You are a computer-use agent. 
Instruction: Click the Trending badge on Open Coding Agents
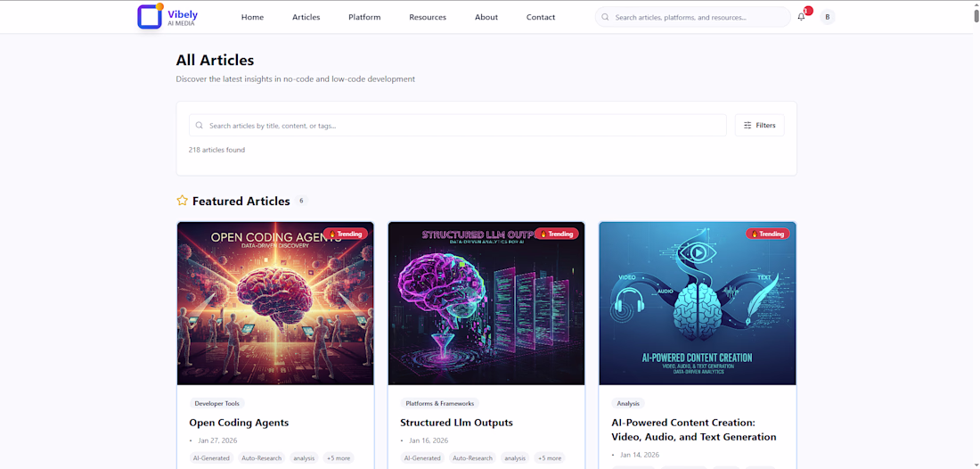(x=346, y=234)
